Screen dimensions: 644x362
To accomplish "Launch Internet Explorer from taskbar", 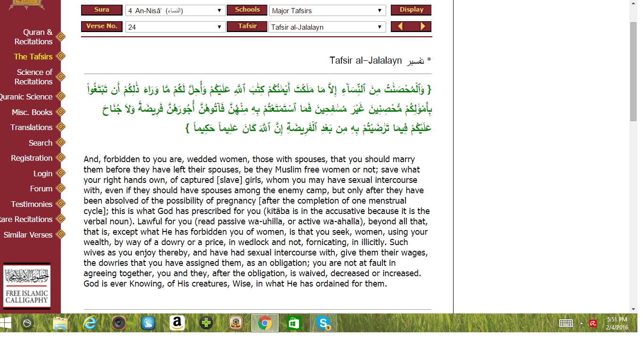I will click(x=90, y=323).
